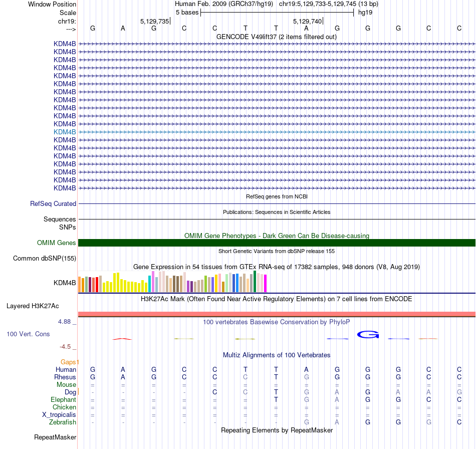Image resolution: width=476 pixels, height=449 pixels.
Task: Open the RefSeq genes from NCBI title
Action: tap(277, 196)
